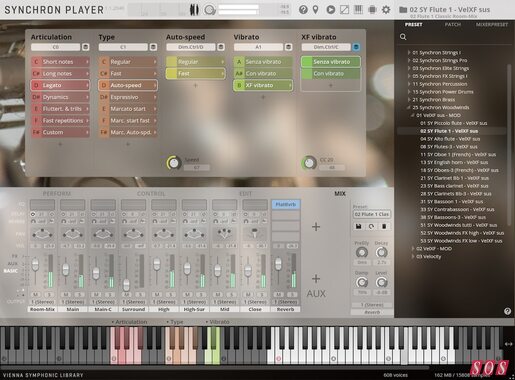Mute the Main channel
Viewport: 515px width, 380px height.
66,295
